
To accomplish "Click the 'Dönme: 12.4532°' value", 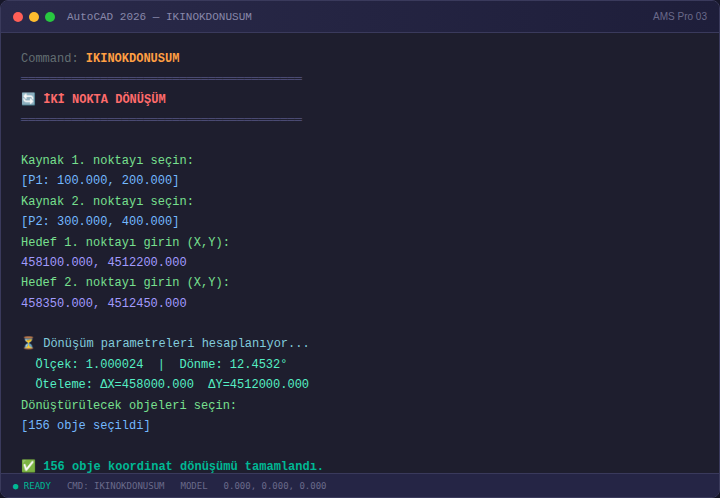I will pyautogui.click(x=233, y=364).
